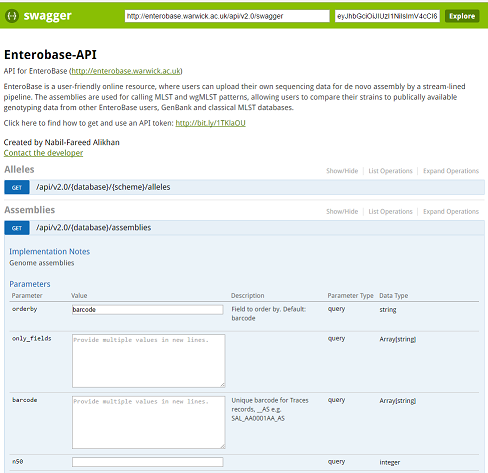
Task: Click the resize handle of barcode textarea
Action: click(223, 446)
